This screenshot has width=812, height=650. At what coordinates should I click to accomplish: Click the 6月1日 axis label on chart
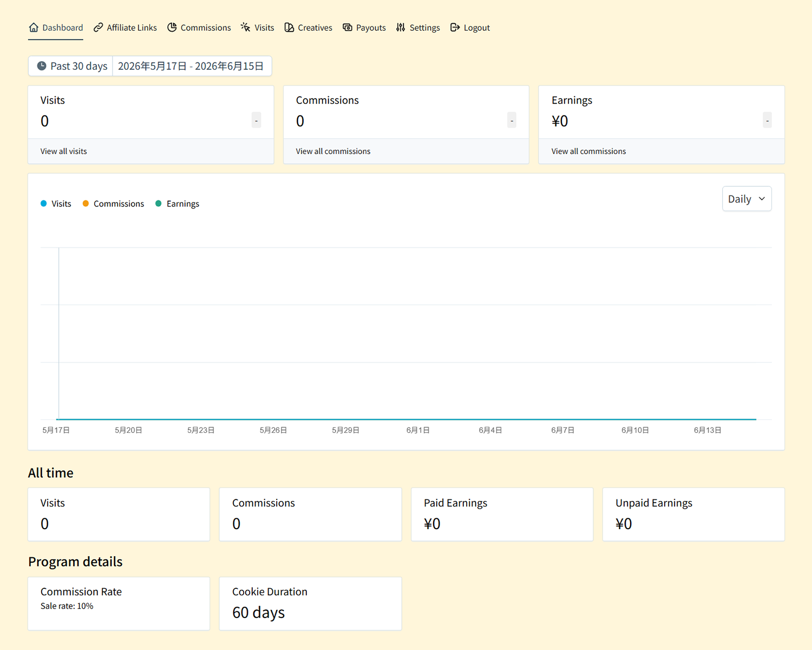[x=418, y=430]
